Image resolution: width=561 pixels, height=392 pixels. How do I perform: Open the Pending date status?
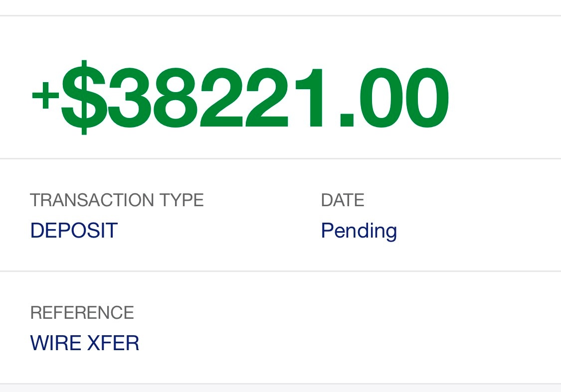[x=359, y=231]
